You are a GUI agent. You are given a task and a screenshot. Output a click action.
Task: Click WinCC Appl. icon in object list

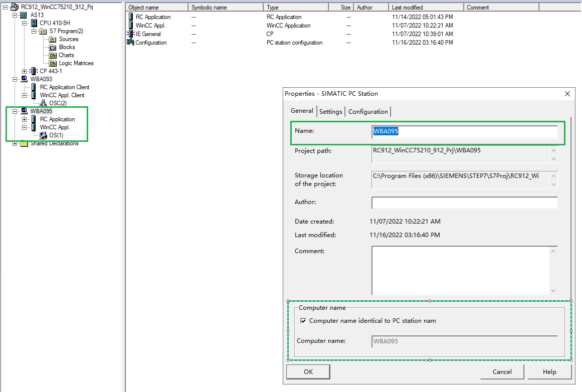pos(131,25)
